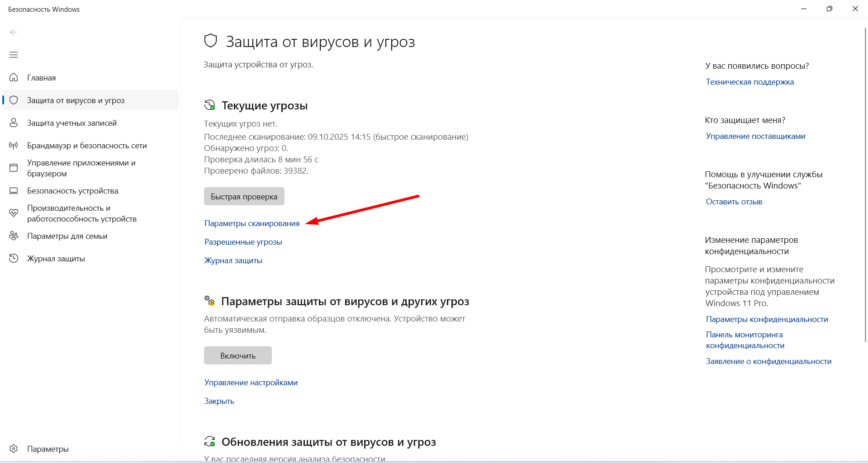Go to Параметры для семьи
868x463 pixels.
[90, 236]
